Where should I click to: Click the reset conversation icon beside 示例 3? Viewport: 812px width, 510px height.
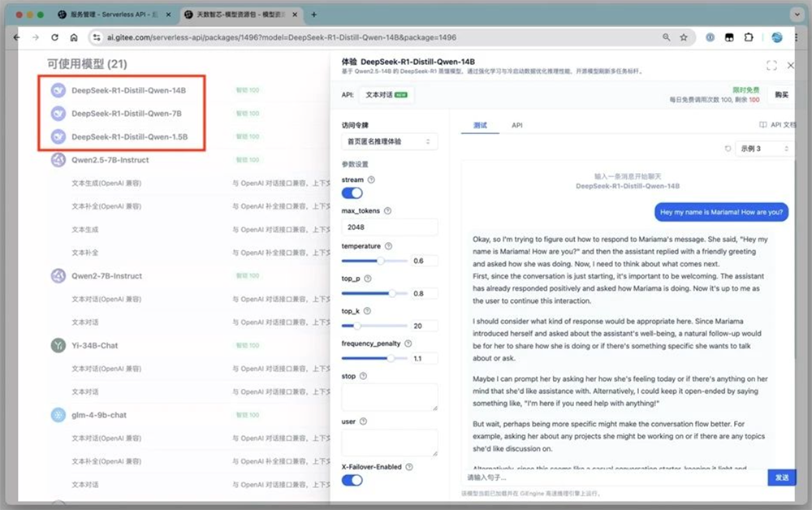[x=728, y=149]
